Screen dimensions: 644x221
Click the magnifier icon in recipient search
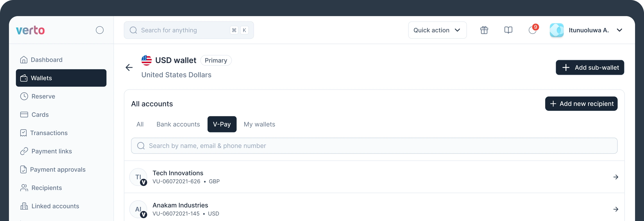coord(141,146)
